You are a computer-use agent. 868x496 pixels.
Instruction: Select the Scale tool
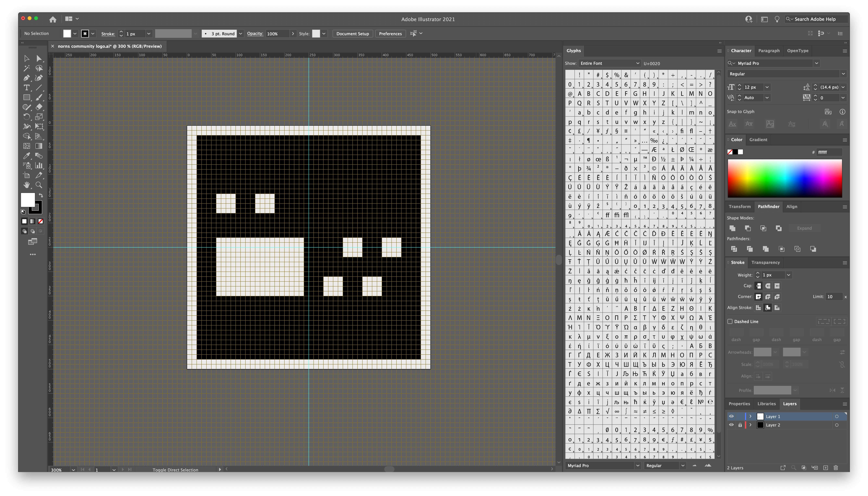coord(39,117)
